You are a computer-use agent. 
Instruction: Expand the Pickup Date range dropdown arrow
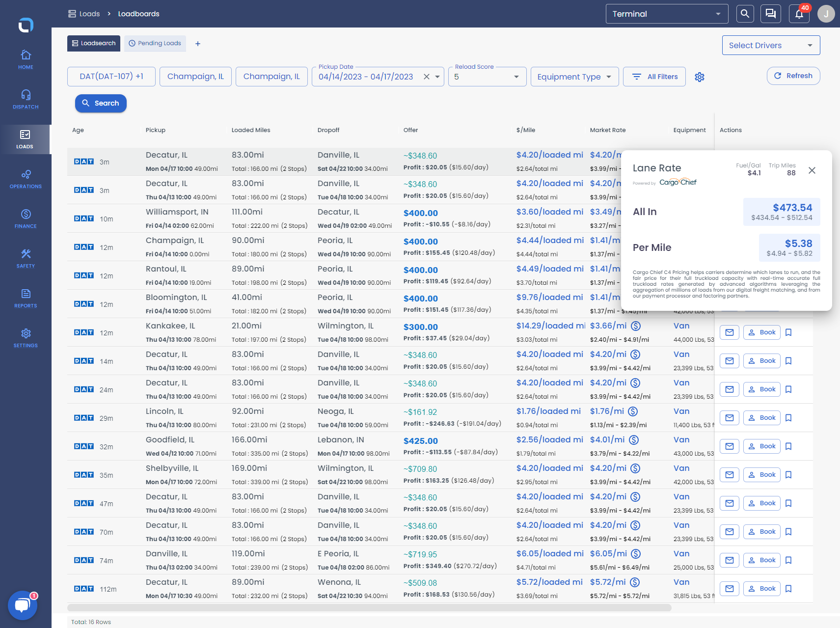[437, 77]
